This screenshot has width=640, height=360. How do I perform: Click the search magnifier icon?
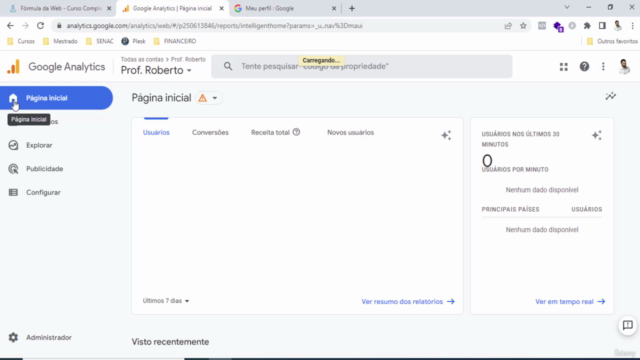pos(228,66)
